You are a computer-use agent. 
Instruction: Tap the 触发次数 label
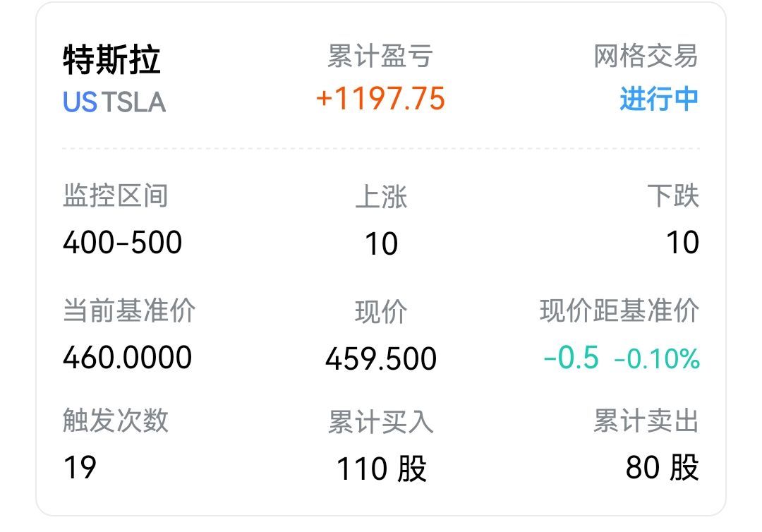pos(116,421)
